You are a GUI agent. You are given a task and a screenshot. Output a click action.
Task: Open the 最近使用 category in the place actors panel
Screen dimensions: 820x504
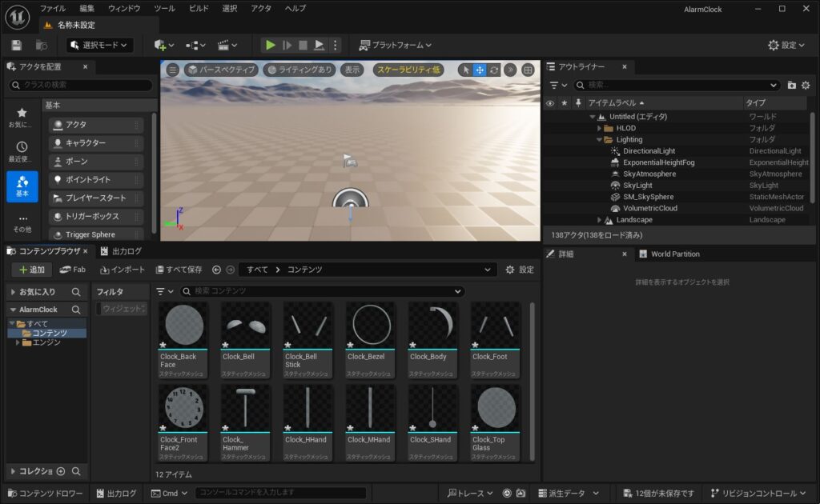22,150
